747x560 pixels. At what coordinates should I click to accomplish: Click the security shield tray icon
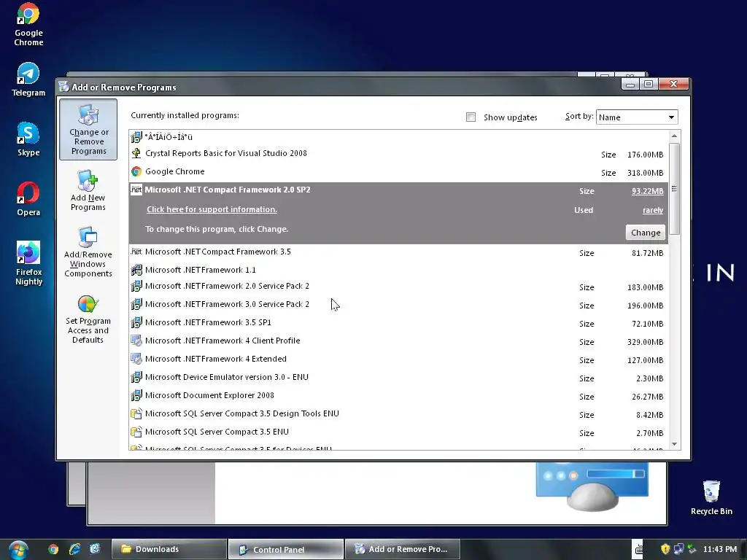[665, 549]
